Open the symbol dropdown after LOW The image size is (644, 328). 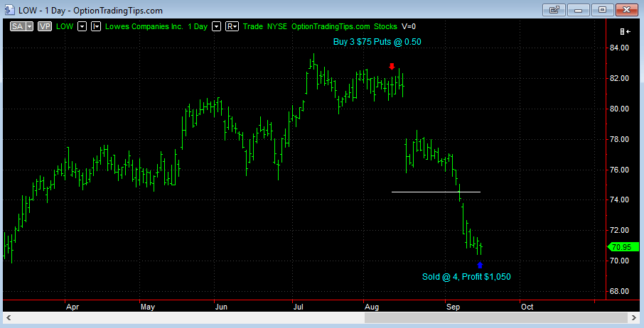(x=82, y=27)
